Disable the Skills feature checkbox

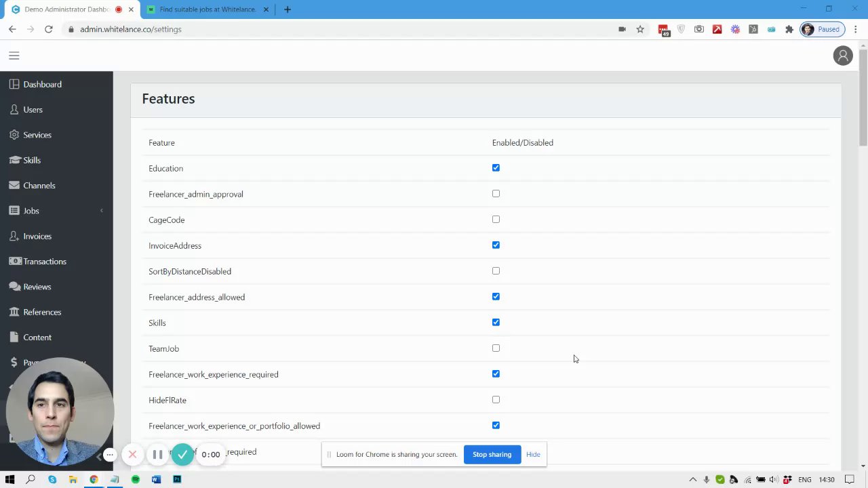point(496,323)
